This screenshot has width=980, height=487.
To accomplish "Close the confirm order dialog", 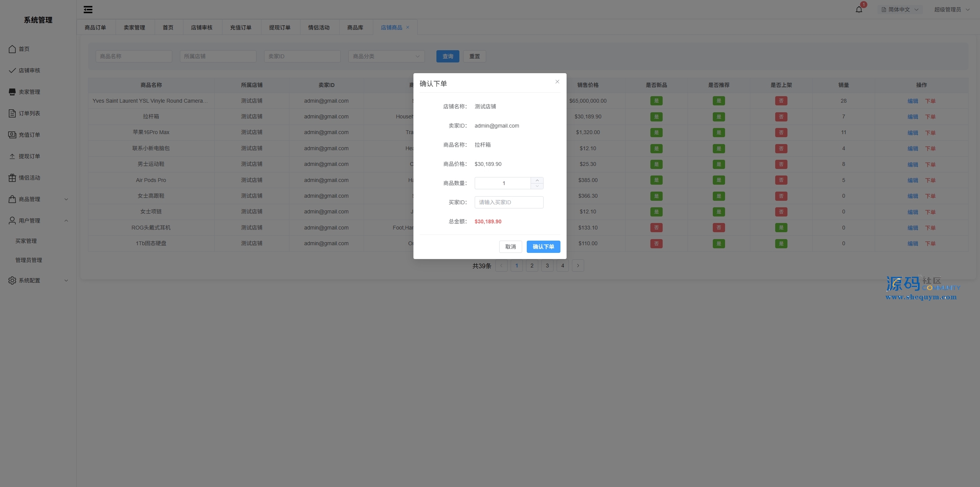I will 557,82.
